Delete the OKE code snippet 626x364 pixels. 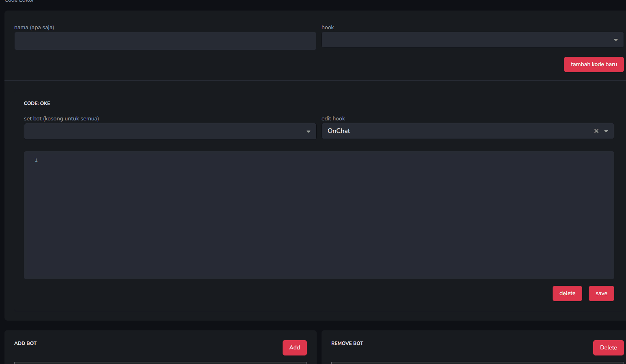pyautogui.click(x=567, y=293)
